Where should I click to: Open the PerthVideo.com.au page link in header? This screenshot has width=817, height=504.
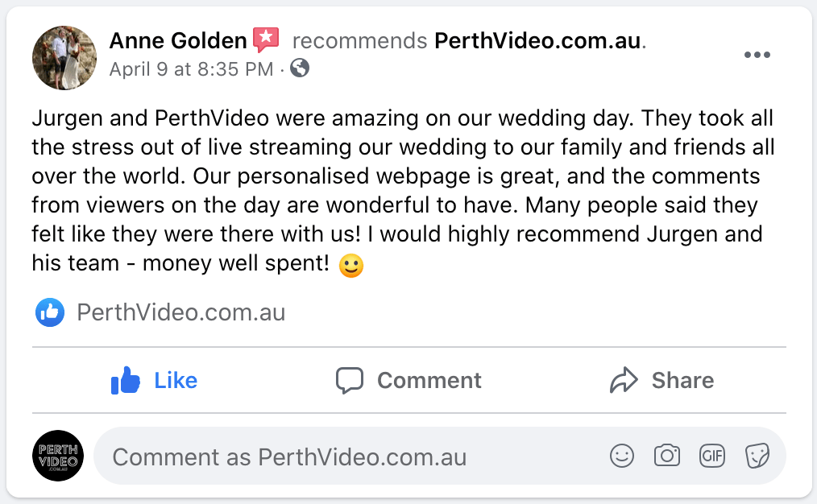[539, 40]
